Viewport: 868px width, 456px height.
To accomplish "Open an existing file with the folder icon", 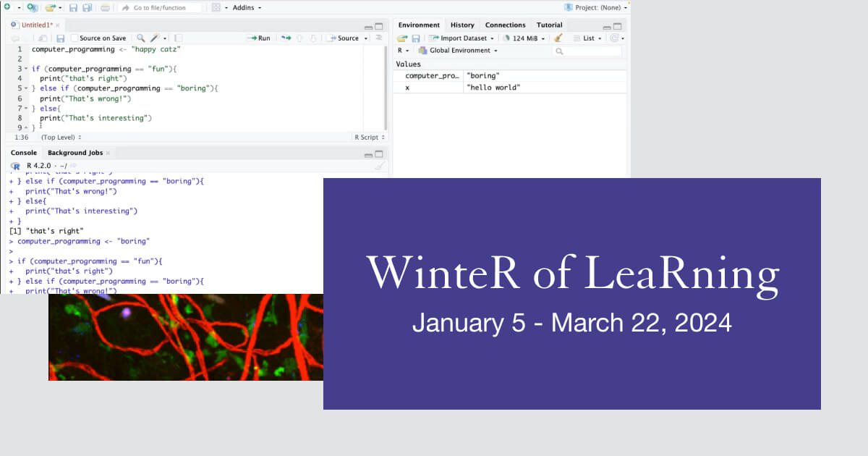I will click(49, 7).
